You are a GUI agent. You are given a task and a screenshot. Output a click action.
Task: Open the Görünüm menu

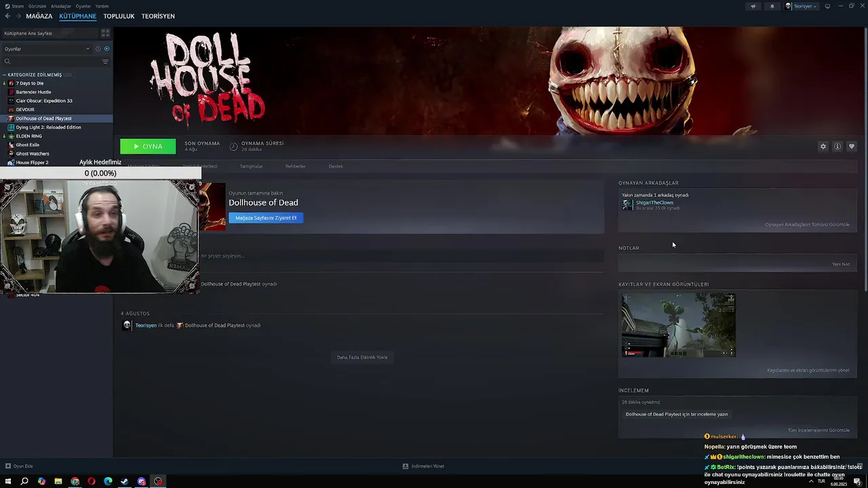pos(37,6)
